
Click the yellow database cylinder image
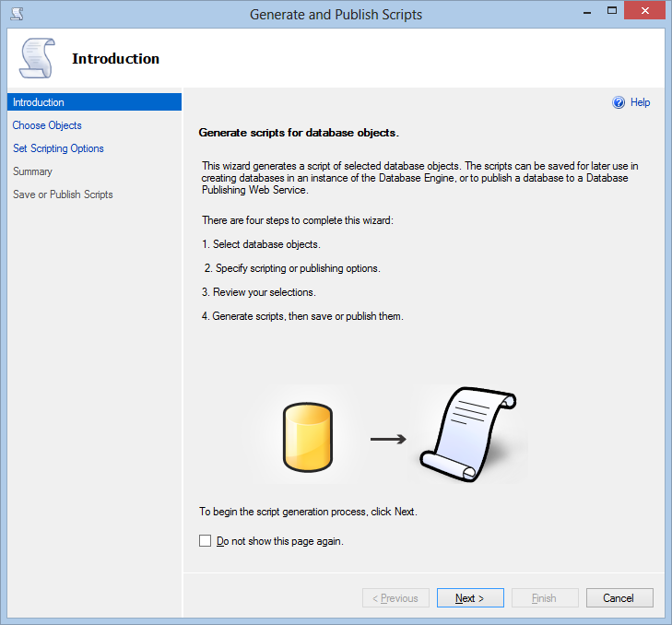[x=308, y=437]
